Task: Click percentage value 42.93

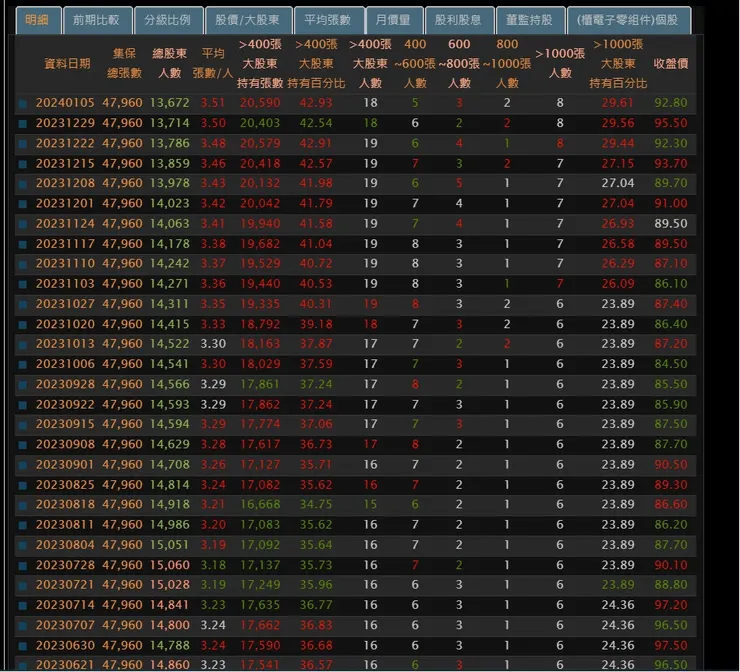Action: point(316,103)
